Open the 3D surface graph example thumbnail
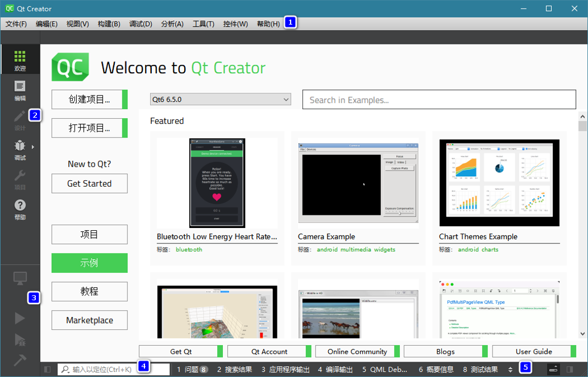 (217, 312)
